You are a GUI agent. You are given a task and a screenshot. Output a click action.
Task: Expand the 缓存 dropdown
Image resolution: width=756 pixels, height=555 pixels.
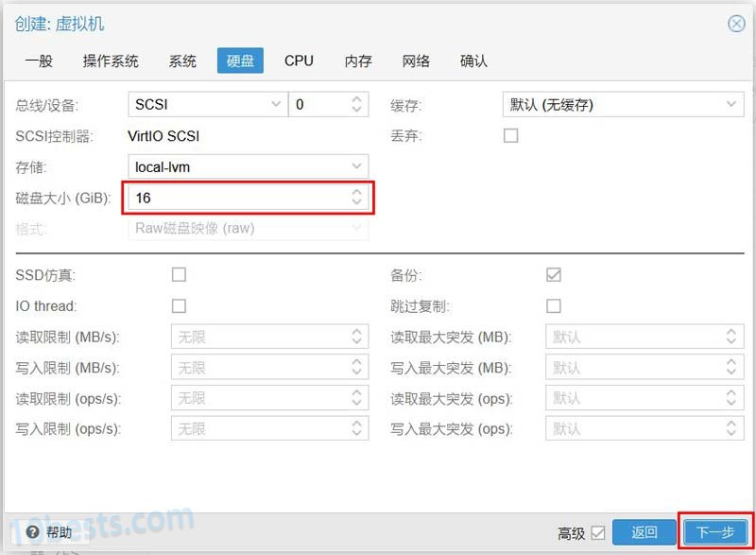click(623, 104)
